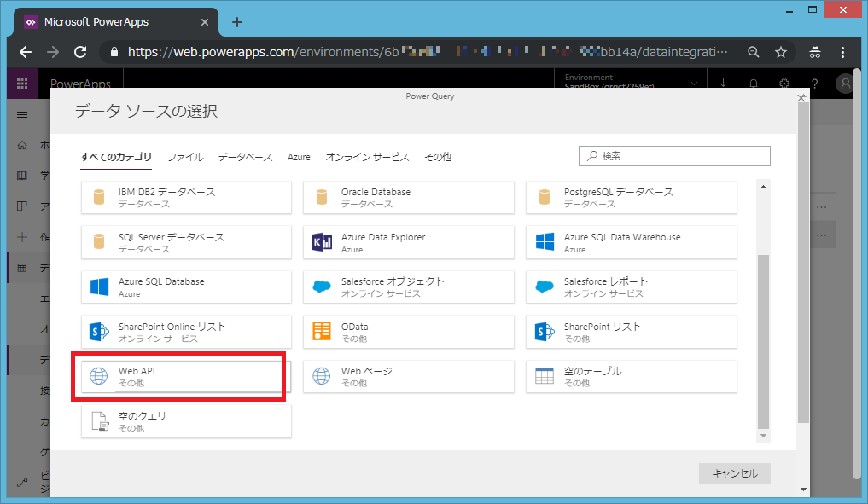
Task: Choose the Salesforce レポート source
Action: click(631, 287)
